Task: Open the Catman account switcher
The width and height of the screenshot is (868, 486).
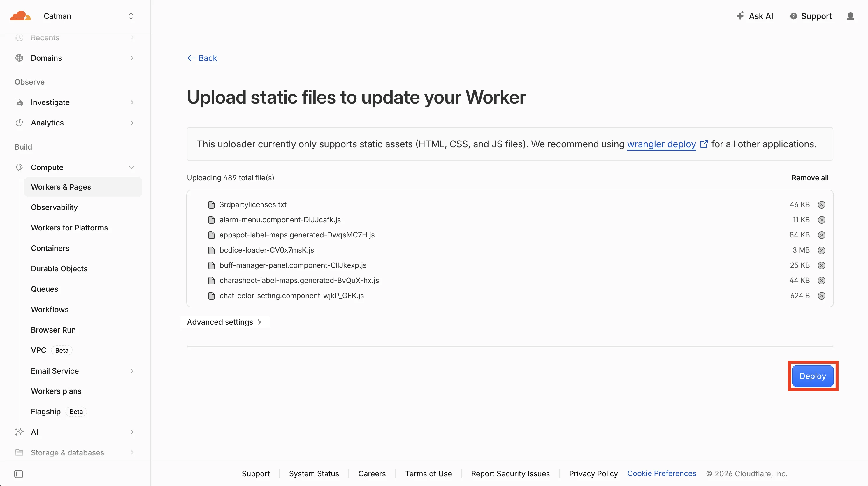Action: [88, 16]
